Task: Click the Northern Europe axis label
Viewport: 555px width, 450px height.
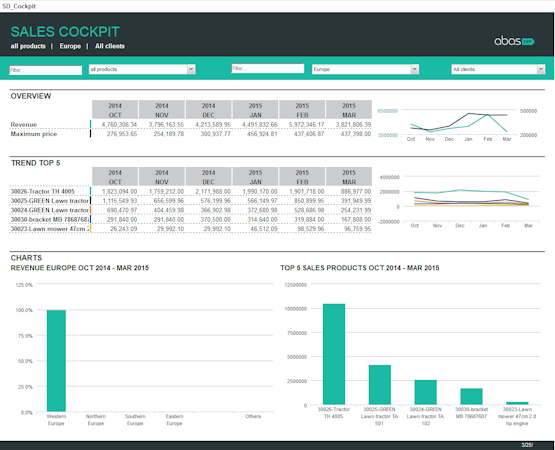Action: point(96,420)
